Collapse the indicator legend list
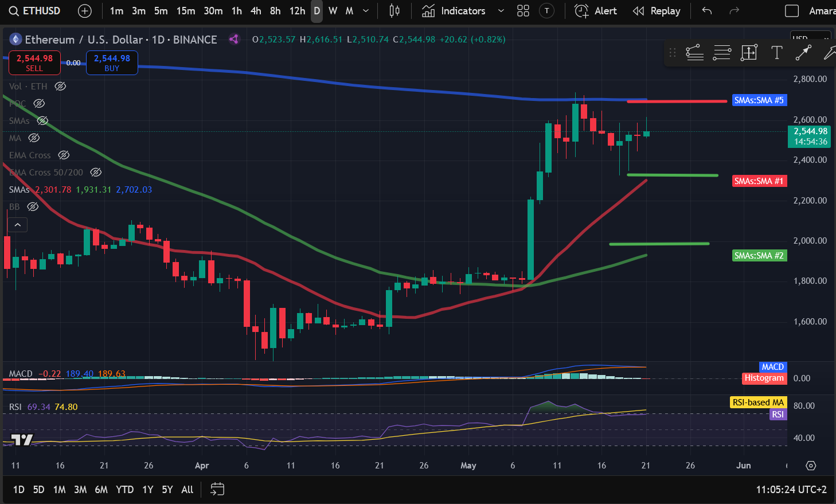Screen dimensions: 836x504 pyautogui.click(x=18, y=225)
